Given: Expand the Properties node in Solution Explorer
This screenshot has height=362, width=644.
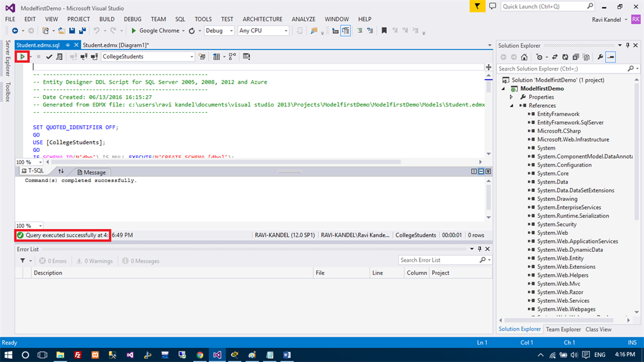Looking at the screenshot, I should pyautogui.click(x=512, y=97).
